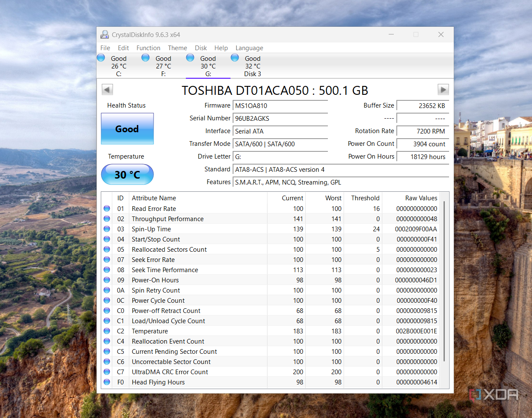
Task: Click the status orb for Spin-Up Time
Action: pos(107,229)
